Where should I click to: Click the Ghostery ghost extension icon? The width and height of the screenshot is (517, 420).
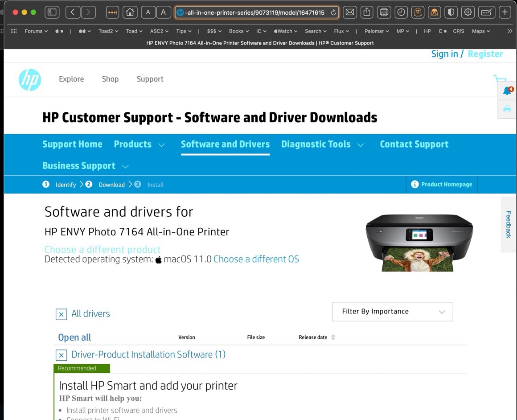pyautogui.click(x=418, y=12)
